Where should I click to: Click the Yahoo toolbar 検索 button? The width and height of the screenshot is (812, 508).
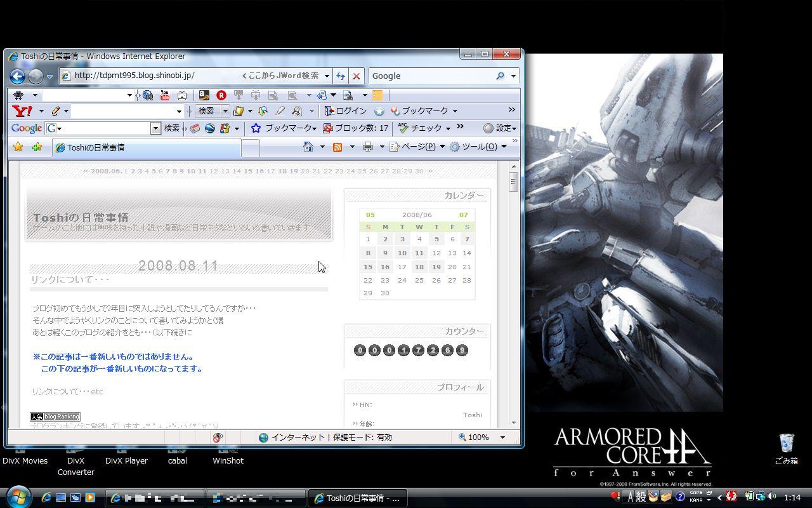(x=206, y=111)
